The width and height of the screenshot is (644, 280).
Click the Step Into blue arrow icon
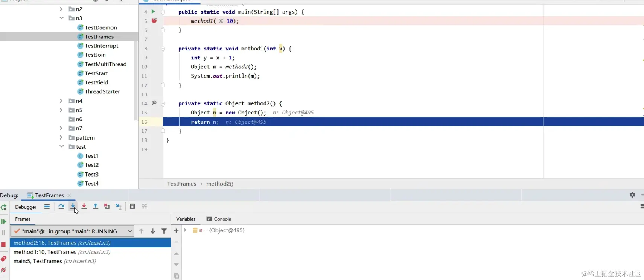(73, 206)
